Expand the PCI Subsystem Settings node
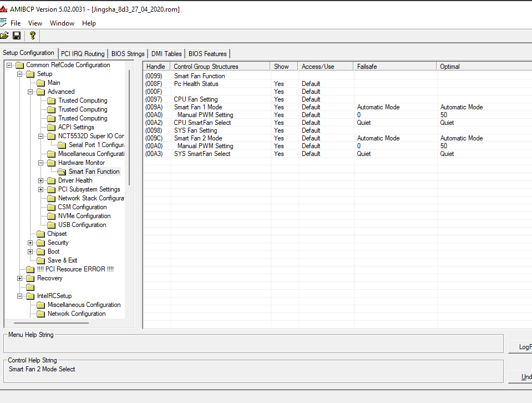532x403 pixels. click(x=40, y=189)
